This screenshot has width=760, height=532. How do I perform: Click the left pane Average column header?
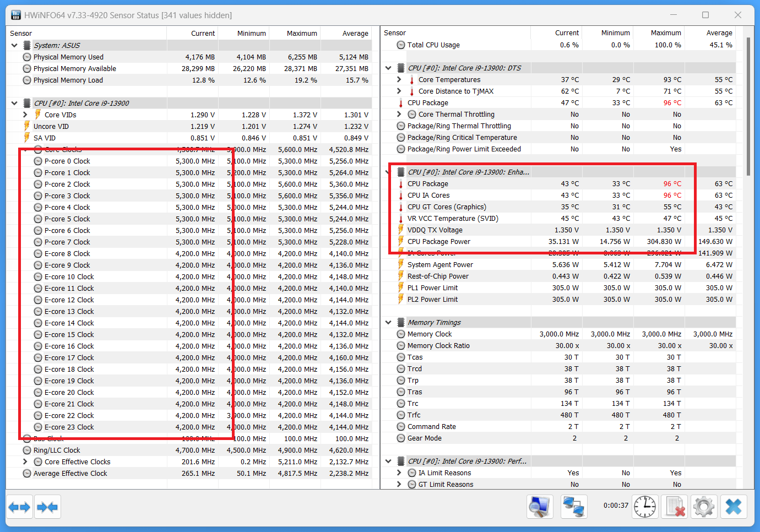346,34
